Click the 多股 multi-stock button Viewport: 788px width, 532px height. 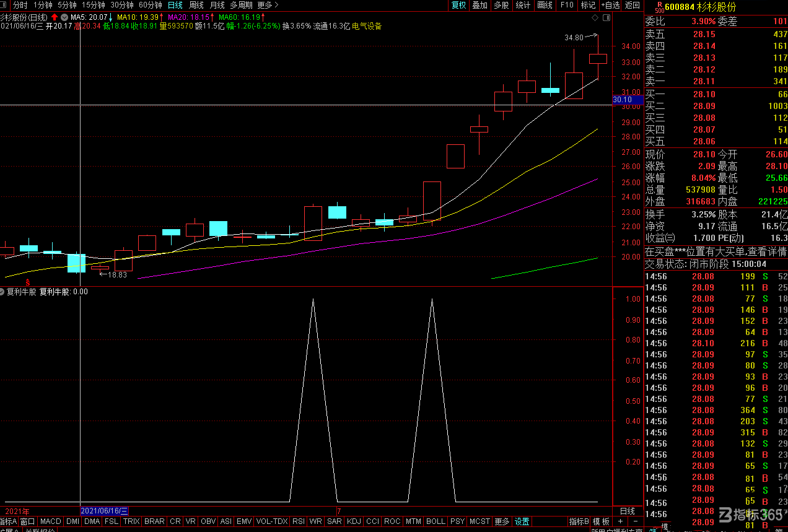tap(501, 5)
